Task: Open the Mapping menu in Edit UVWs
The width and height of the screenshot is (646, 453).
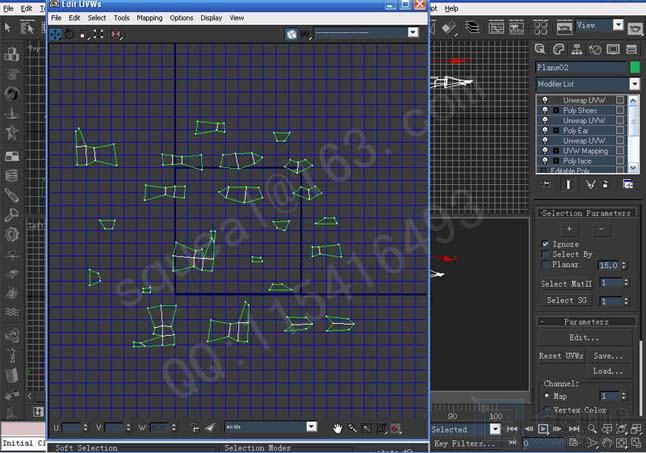Action: pyautogui.click(x=149, y=18)
